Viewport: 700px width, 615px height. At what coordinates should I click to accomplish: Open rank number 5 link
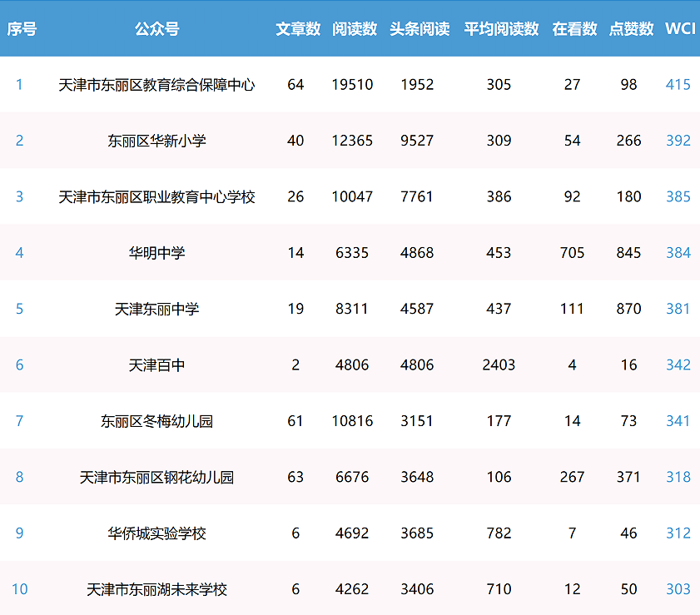point(19,309)
